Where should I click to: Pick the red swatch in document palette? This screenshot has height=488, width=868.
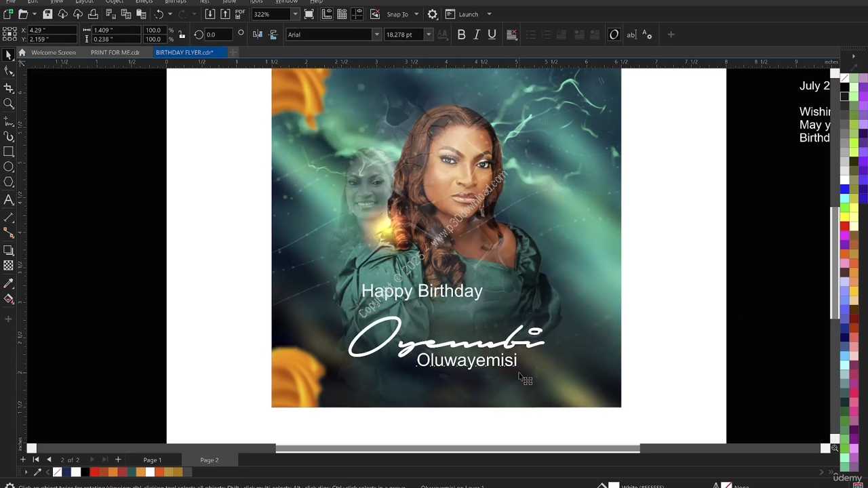(x=94, y=472)
